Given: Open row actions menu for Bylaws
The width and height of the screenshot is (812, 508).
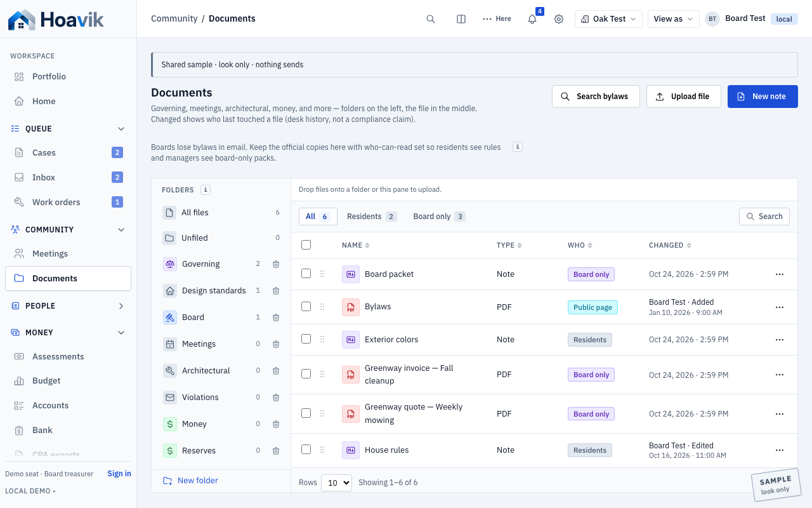Looking at the screenshot, I should 780,307.
